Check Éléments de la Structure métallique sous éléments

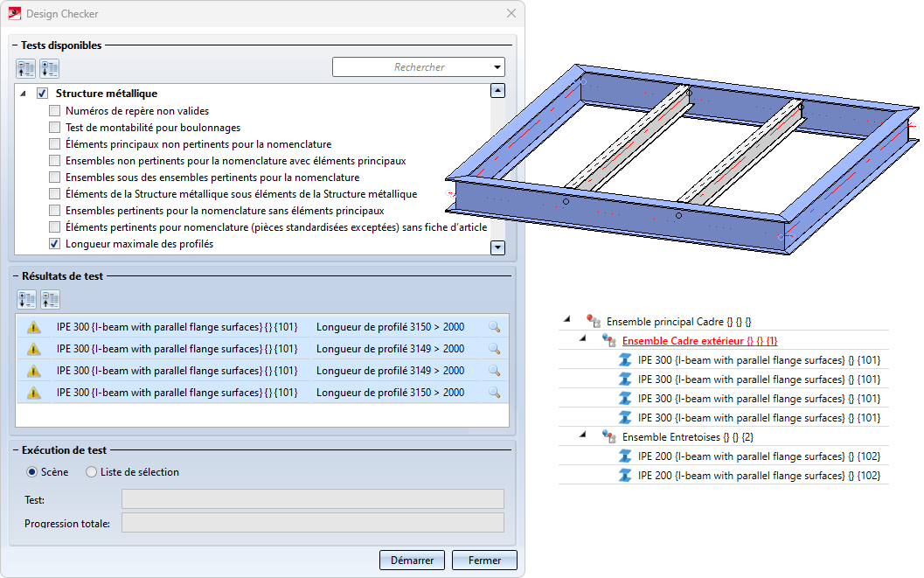pyautogui.click(x=55, y=194)
